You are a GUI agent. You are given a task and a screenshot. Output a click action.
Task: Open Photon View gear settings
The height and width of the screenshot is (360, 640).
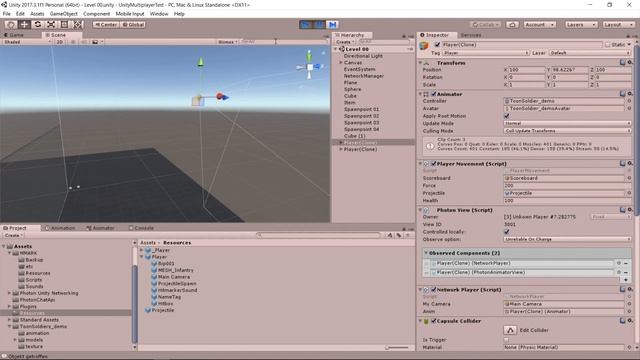click(630, 210)
